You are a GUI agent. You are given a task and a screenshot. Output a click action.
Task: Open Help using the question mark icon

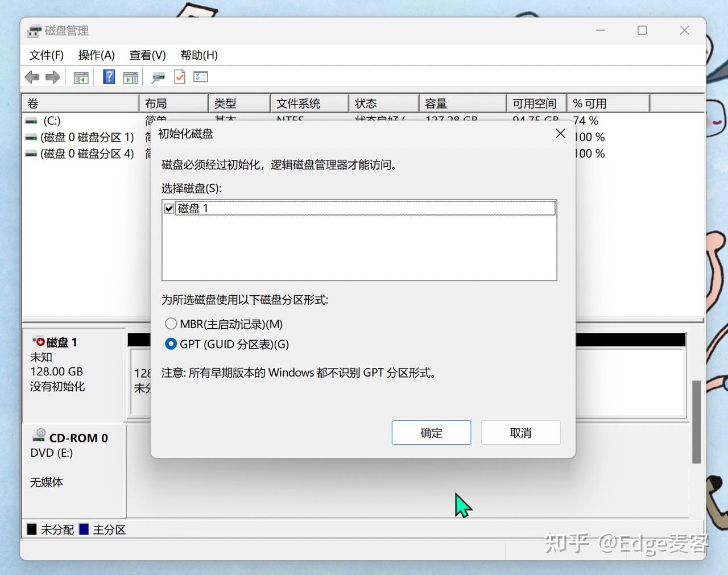[x=108, y=77]
